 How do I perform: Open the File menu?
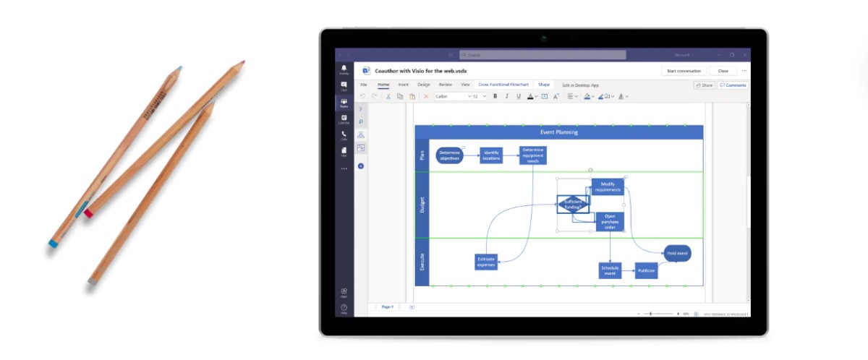click(364, 85)
